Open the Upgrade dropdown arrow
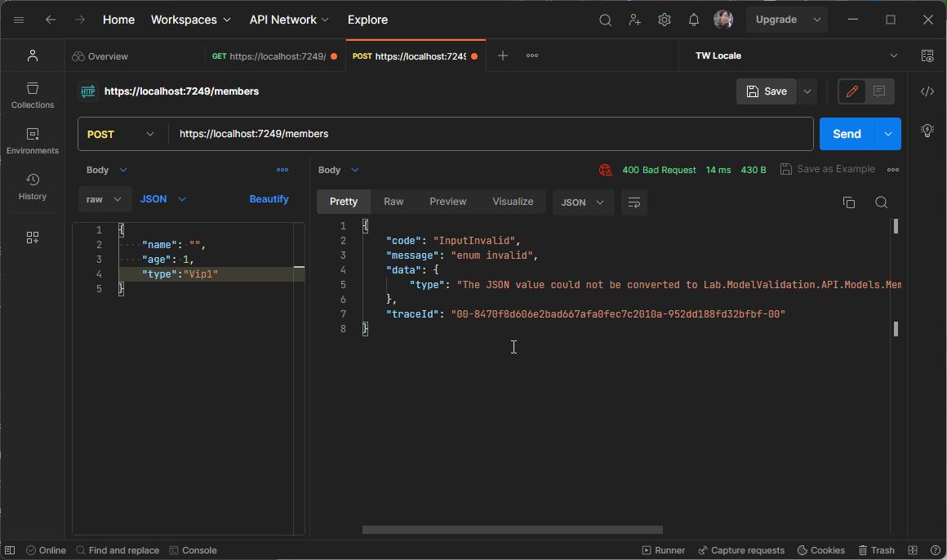 point(816,20)
